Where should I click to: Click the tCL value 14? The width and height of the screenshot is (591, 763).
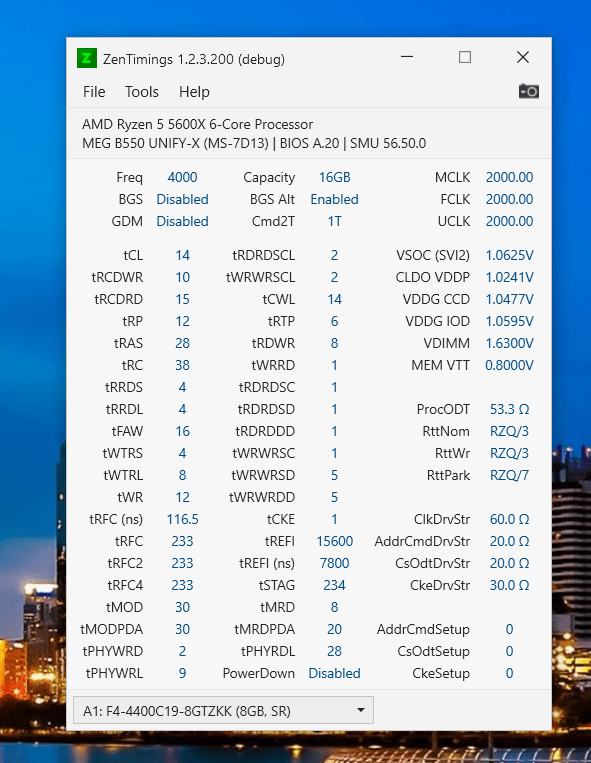[182, 255]
